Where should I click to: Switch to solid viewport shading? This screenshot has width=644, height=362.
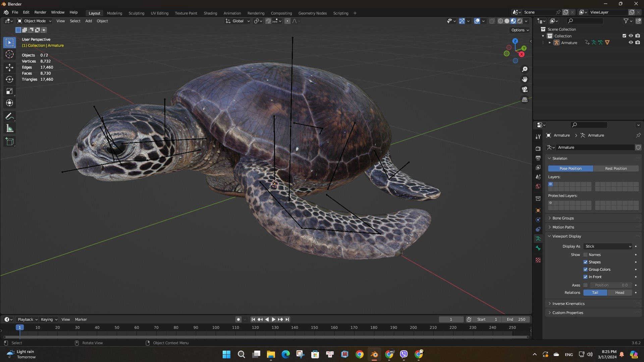pyautogui.click(x=507, y=21)
